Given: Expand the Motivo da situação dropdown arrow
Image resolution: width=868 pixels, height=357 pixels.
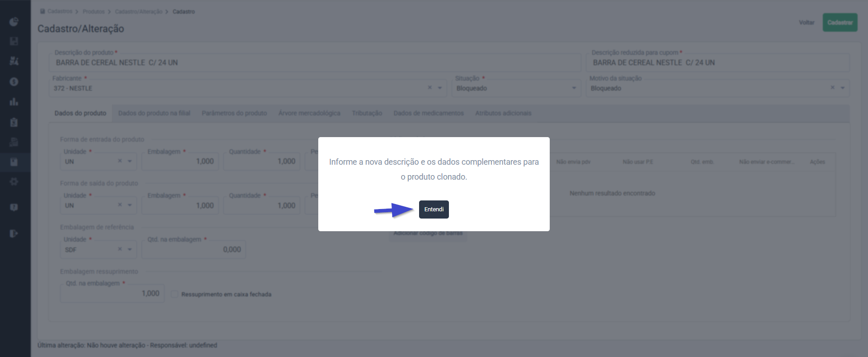Looking at the screenshot, I should pos(843,88).
